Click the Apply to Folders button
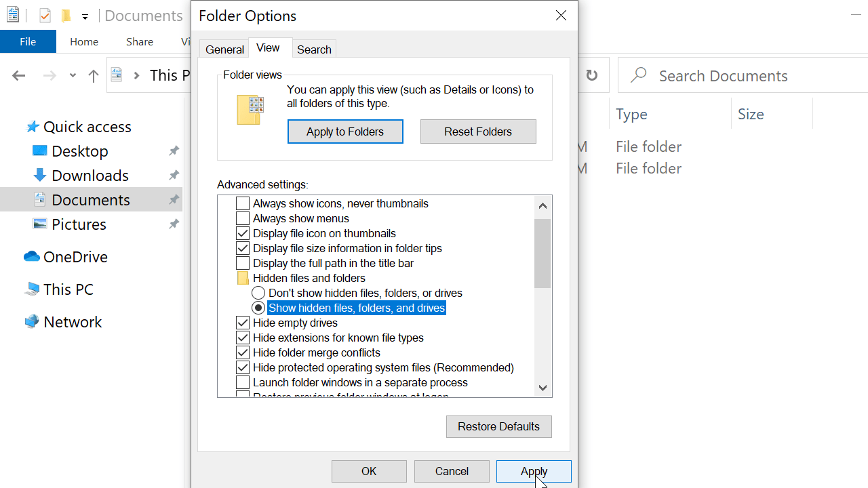 pyautogui.click(x=345, y=131)
